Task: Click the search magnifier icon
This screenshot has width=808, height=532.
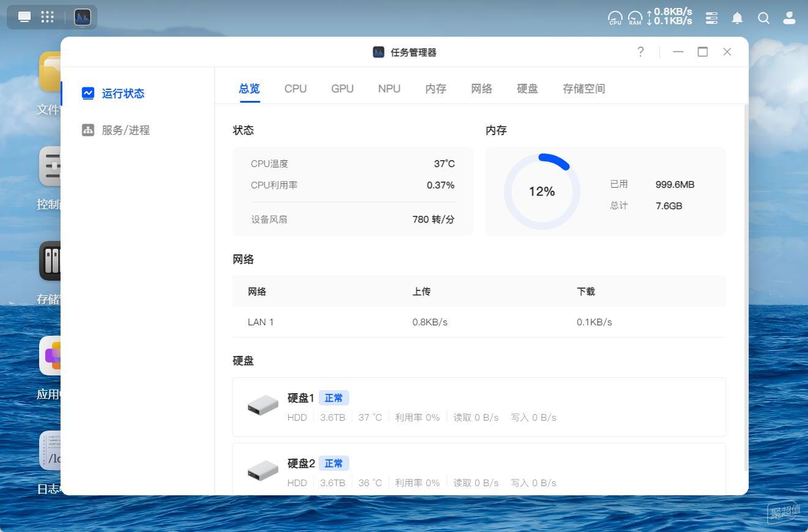Action: [x=763, y=18]
